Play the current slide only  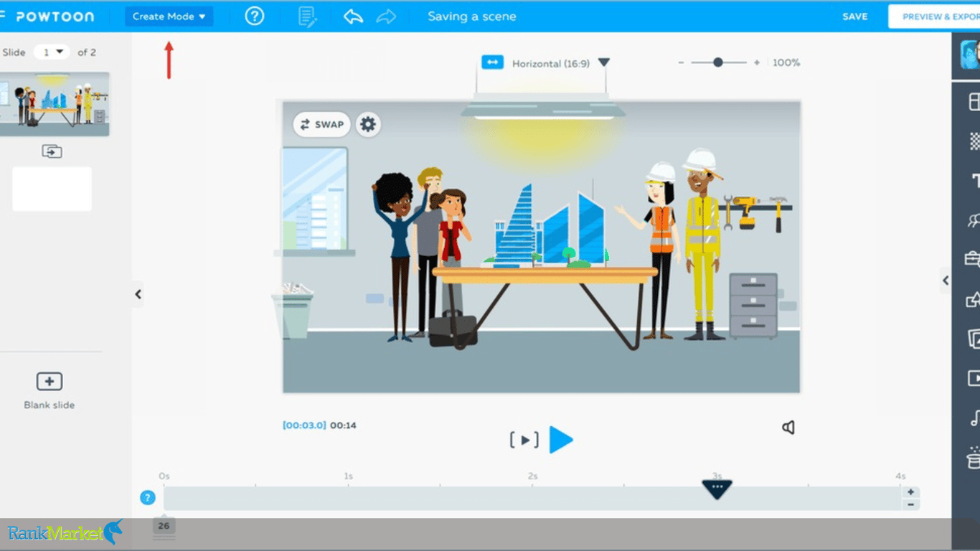coord(524,440)
